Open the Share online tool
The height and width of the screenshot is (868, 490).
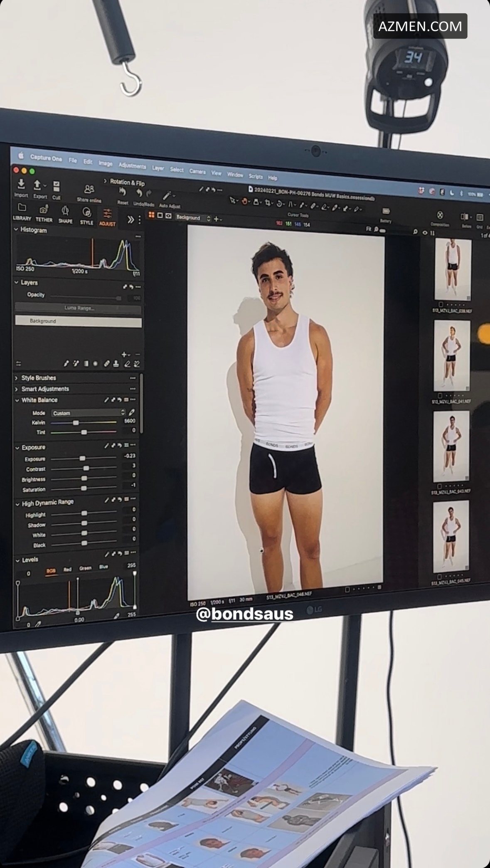click(x=89, y=190)
